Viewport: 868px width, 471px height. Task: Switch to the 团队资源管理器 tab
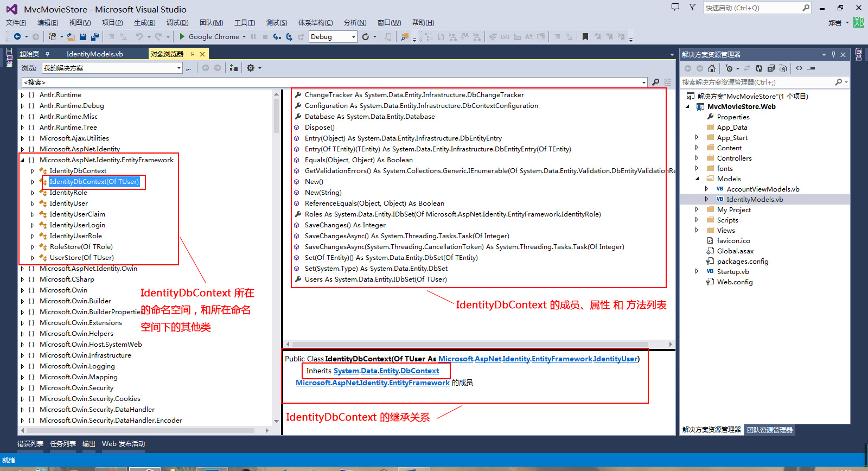coord(770,430)
